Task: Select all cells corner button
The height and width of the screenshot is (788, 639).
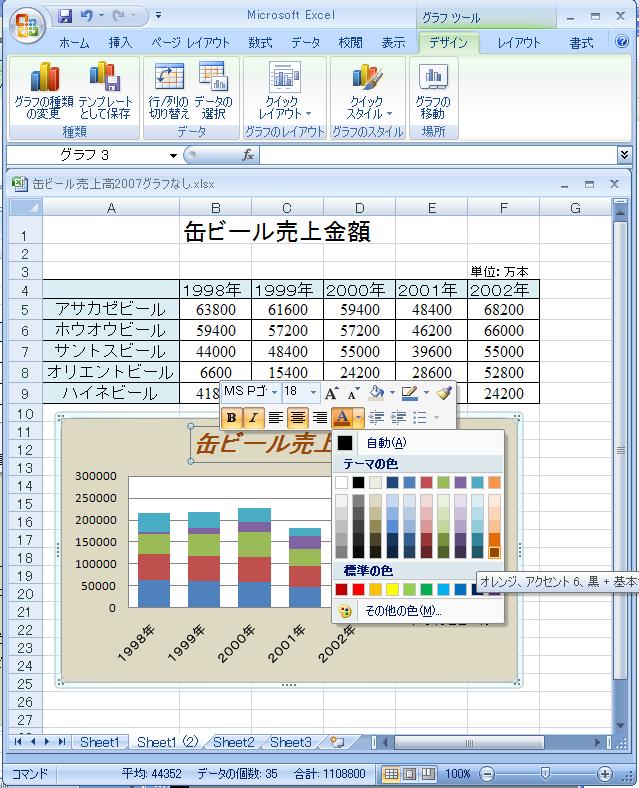Action: pyautogui.click(x=26, y=207)
